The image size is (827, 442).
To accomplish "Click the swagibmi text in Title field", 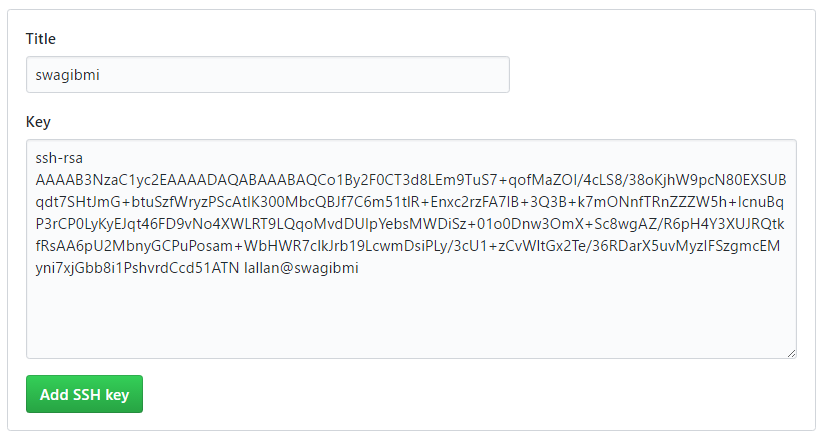I will point(68,75).
